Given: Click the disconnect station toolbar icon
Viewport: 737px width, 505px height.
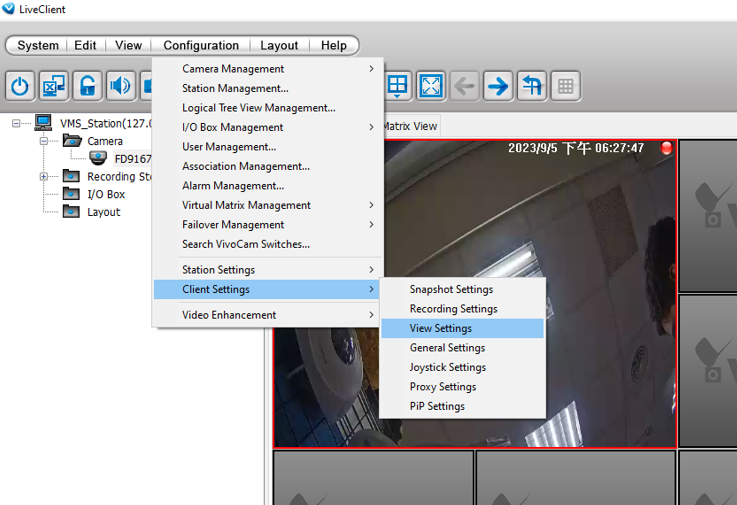Looking at the screenshot, I should 54,86.
